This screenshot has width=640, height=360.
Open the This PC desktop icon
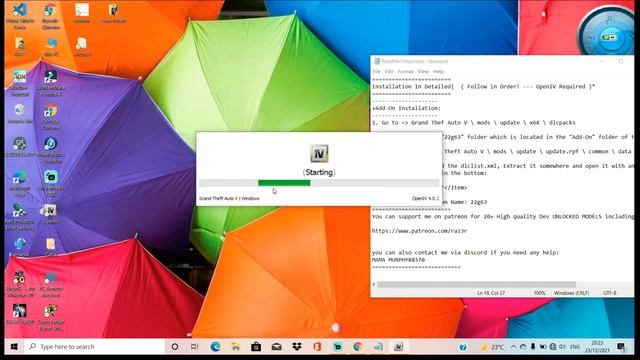click(51, 46)
